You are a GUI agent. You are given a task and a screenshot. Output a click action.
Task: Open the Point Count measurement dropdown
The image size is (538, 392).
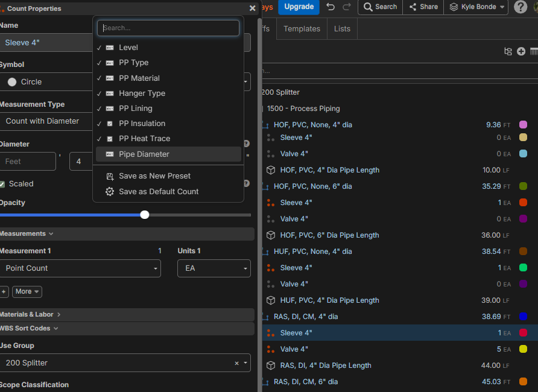(x=80, y=268)
